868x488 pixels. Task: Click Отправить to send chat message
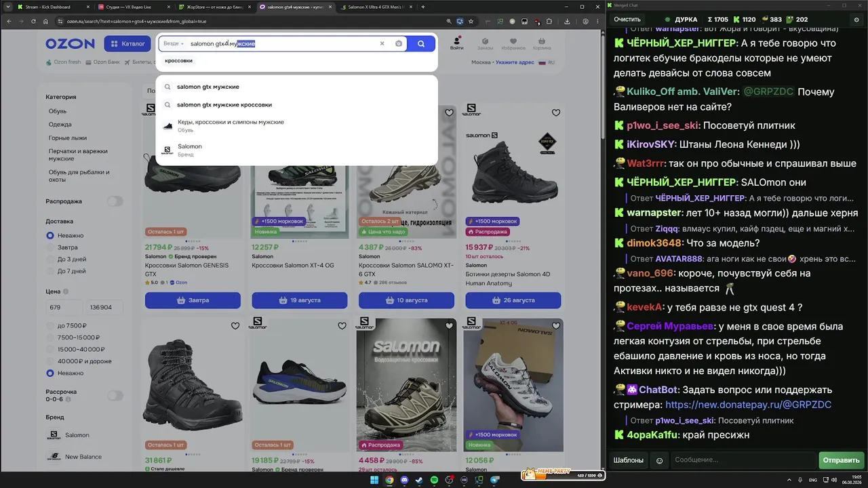[x=841, y=460]
